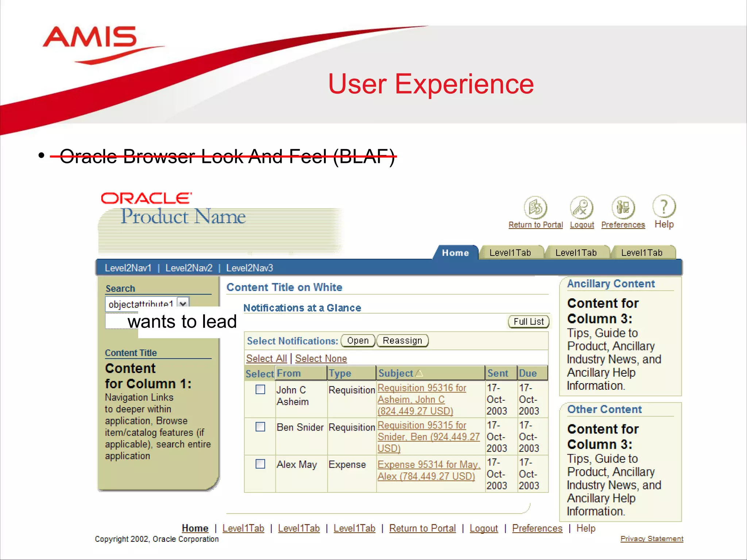Click the Preferences icon

[623, 208]
